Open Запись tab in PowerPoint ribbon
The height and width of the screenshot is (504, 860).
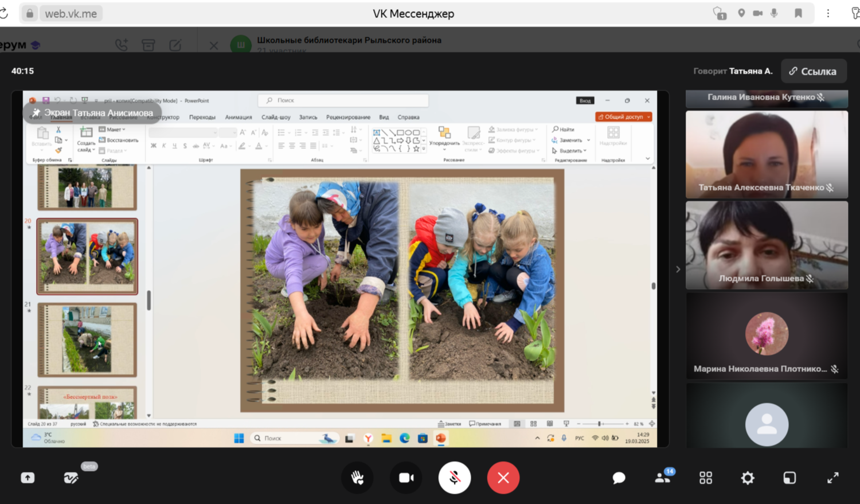click(x=308, y=117)
